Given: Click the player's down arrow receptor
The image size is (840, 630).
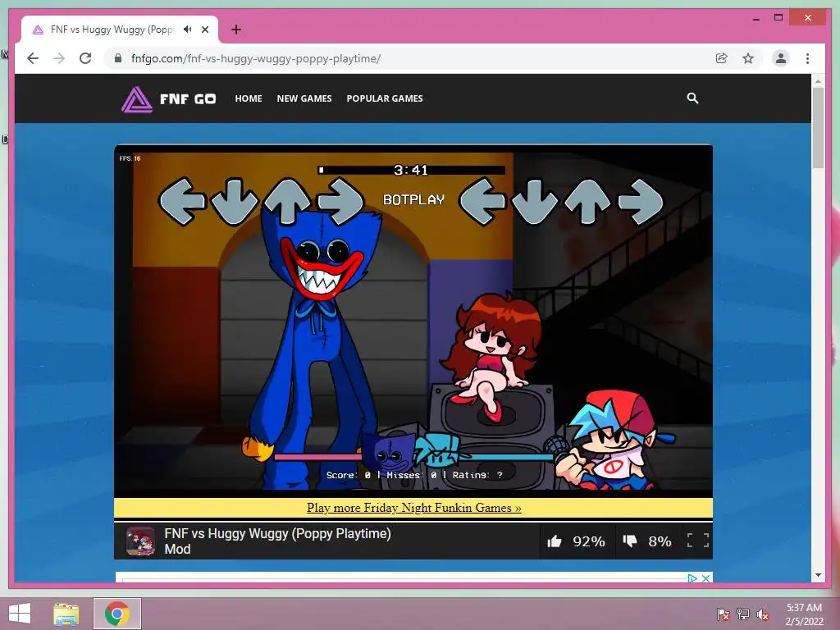Looking at the screenshot, I should point(535,202).
